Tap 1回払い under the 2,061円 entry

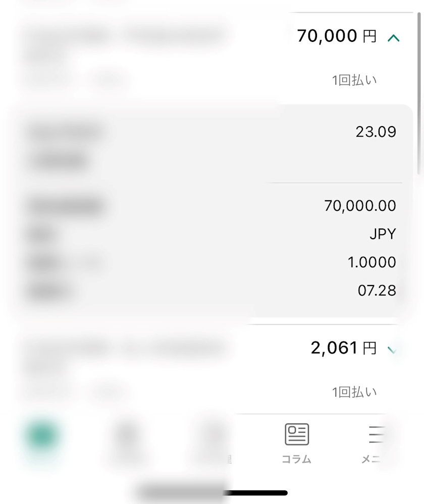point(354,392)
